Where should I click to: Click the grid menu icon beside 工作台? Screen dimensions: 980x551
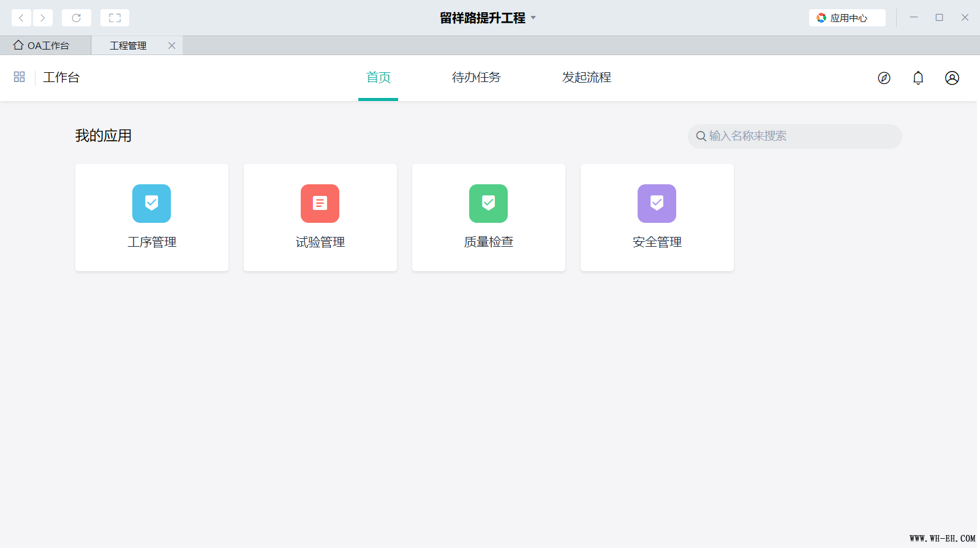[x=20, y=77]
